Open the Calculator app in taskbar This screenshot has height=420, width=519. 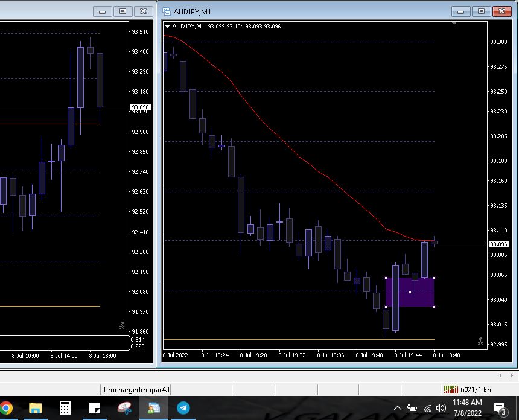click(x=65, y=407)
